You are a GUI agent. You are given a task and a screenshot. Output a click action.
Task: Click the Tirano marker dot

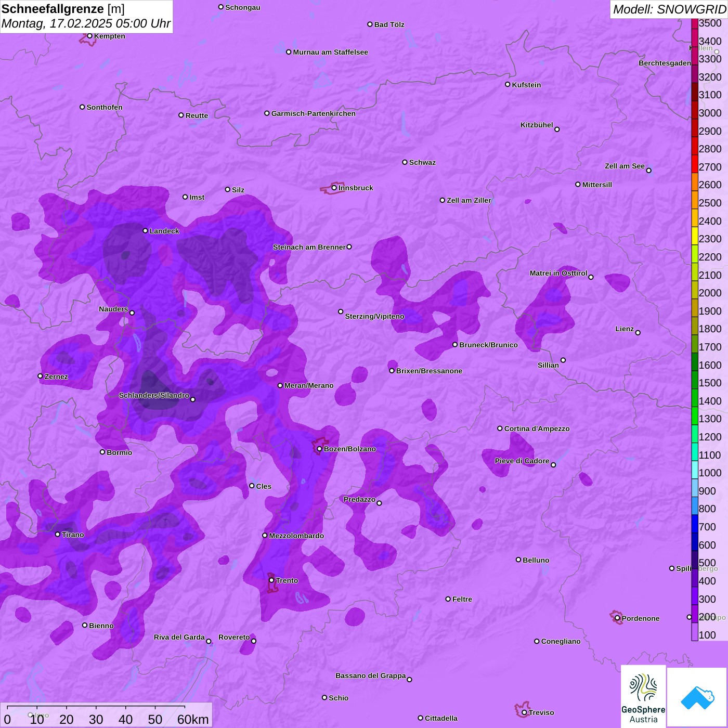[x=58, y=535]
